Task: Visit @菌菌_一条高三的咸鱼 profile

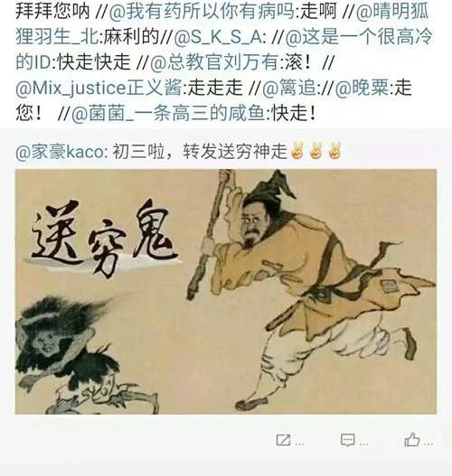Action: point(168,113)
